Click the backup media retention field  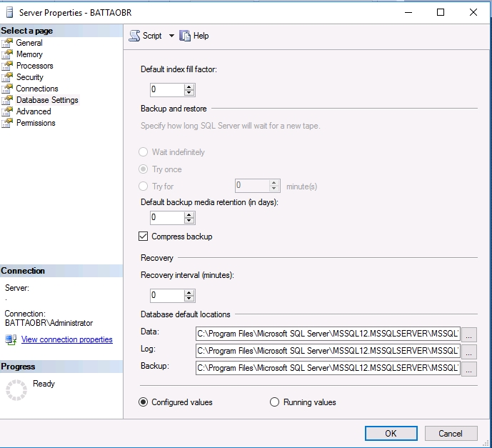167,217
